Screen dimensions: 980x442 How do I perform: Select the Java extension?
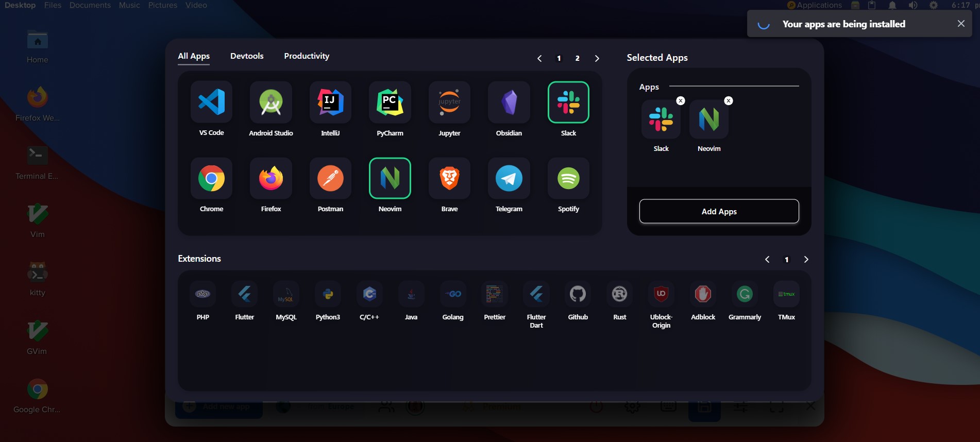411,294
